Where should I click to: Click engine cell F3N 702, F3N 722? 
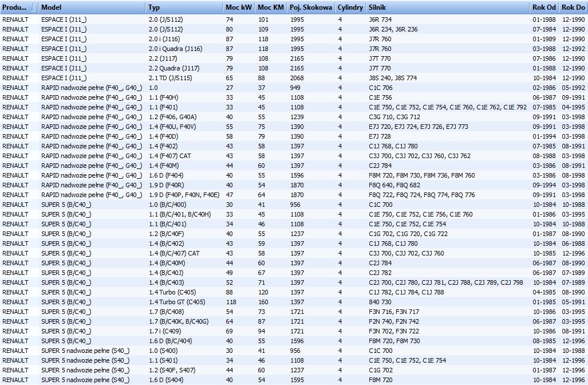(394, 332)
